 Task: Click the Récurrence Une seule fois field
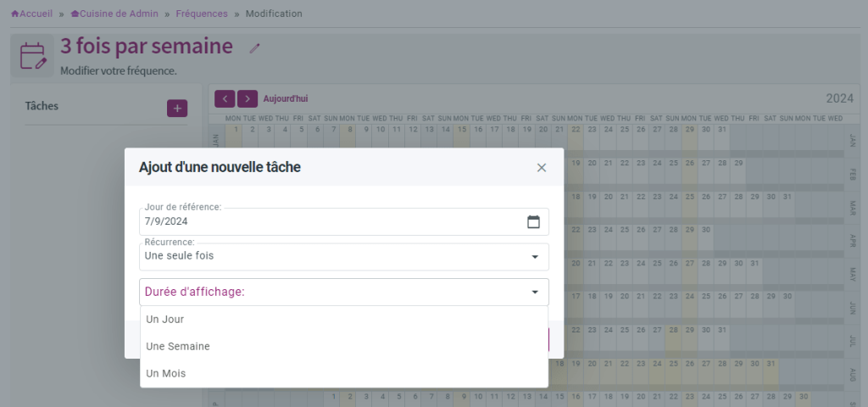[344, 257]
